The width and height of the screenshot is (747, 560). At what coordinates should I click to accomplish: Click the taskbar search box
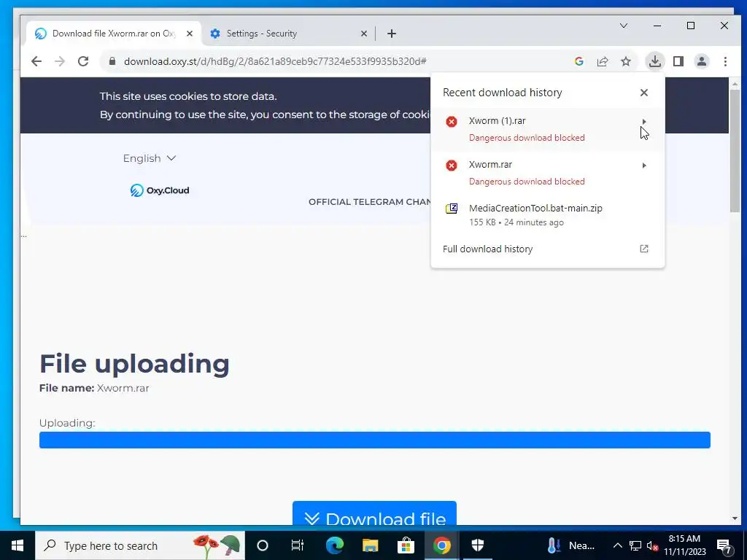[140, 545]
